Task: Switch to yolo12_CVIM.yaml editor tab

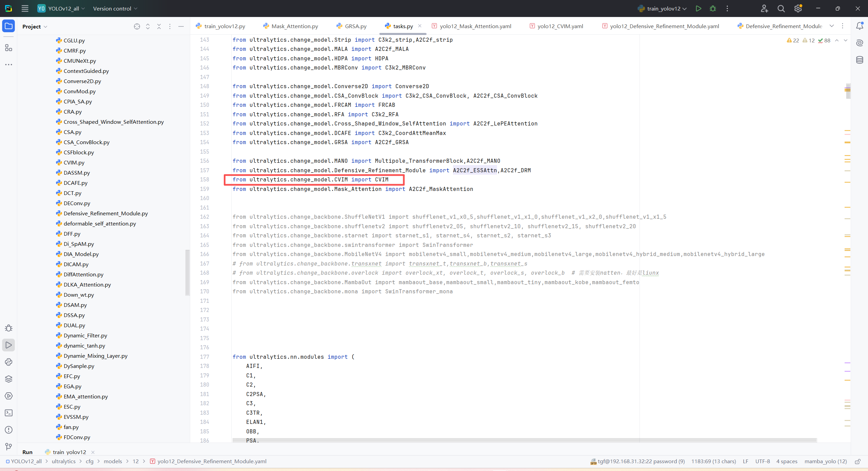Action: click(x=560, y=26)
